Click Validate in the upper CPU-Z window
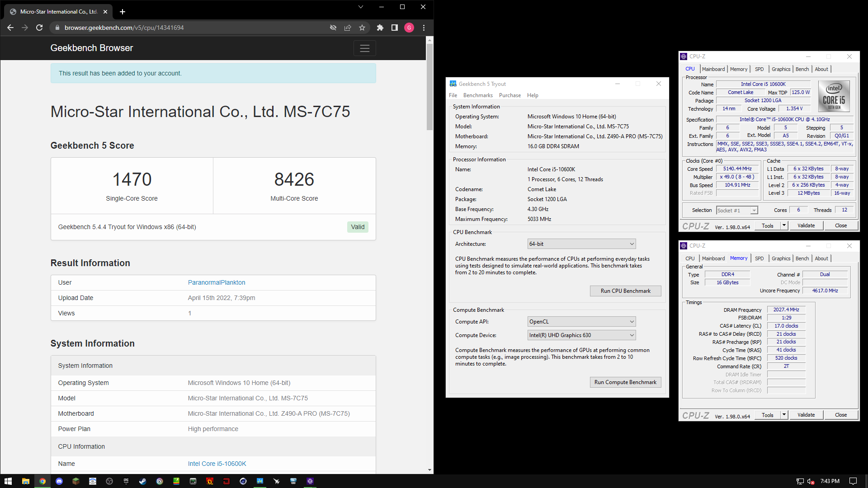The width and height of the screenshot is (868, 488). tap(806, 225)
